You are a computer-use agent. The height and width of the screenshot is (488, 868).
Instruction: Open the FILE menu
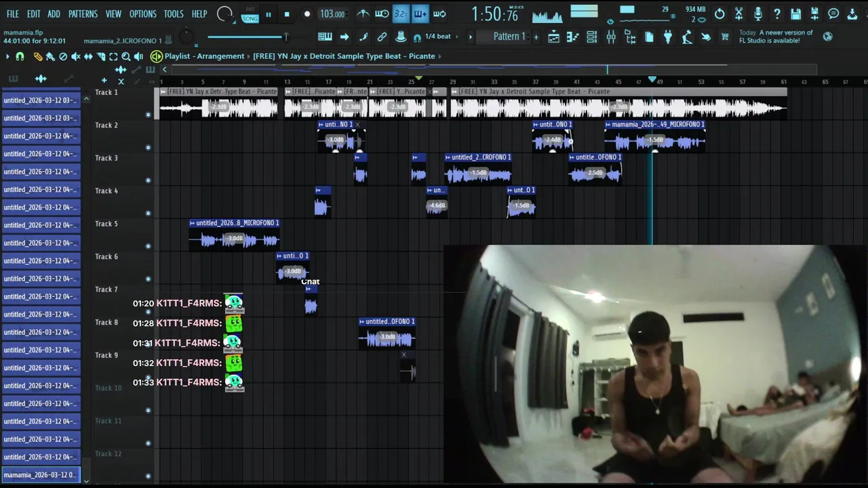[13, 14]
